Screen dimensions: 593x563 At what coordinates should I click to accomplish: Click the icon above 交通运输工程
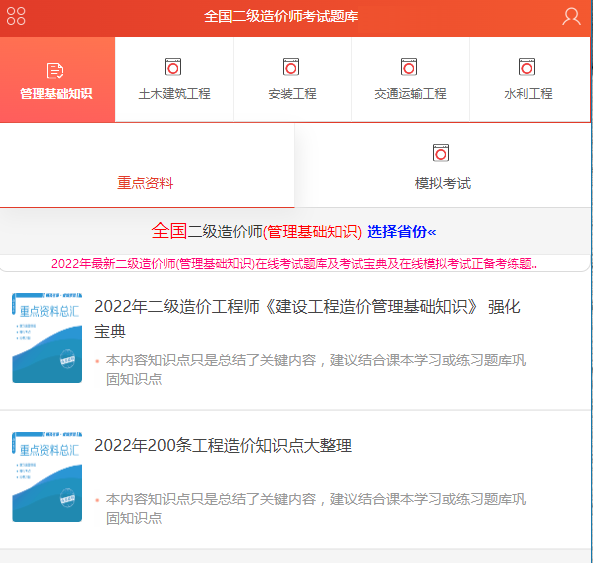pos(409,67)
